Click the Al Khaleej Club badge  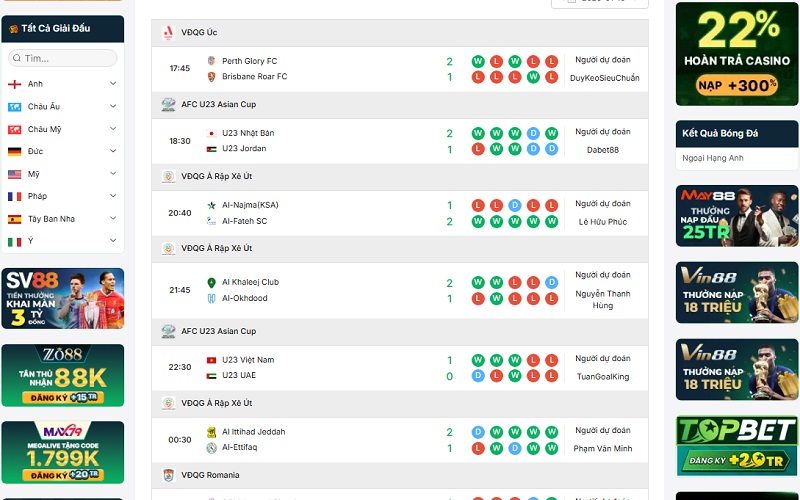click(211, 283)
